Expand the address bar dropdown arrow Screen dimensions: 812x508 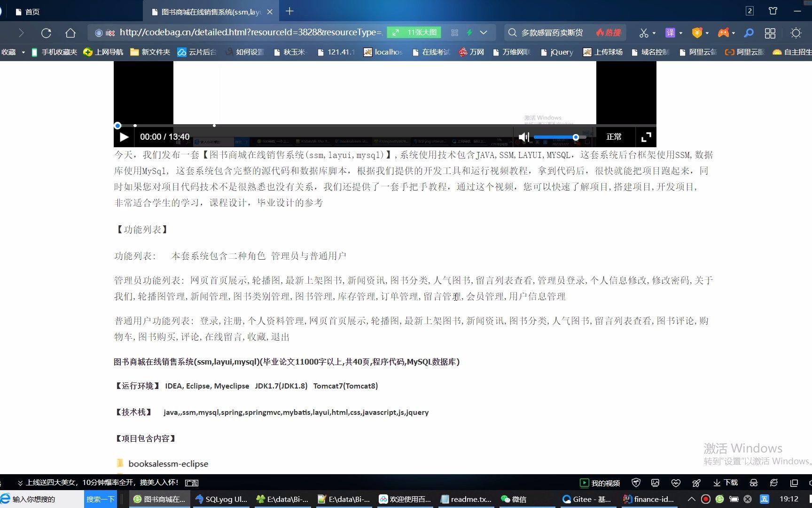tap(484, 32)
